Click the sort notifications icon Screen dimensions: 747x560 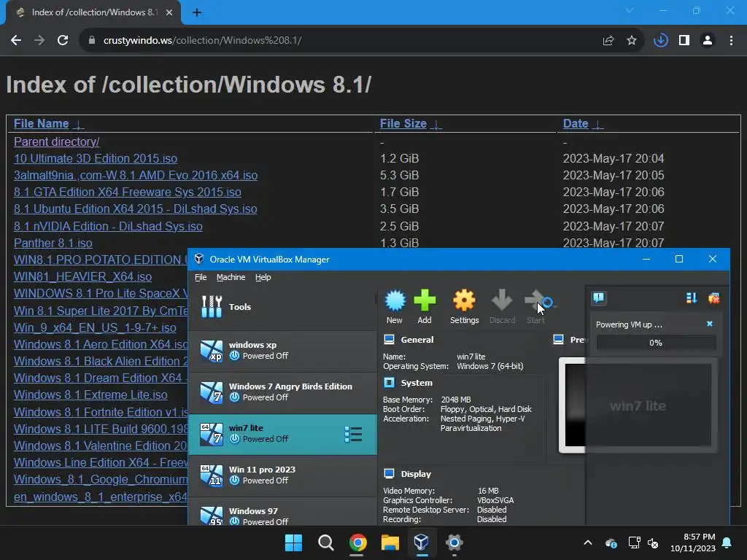[692, 298]
